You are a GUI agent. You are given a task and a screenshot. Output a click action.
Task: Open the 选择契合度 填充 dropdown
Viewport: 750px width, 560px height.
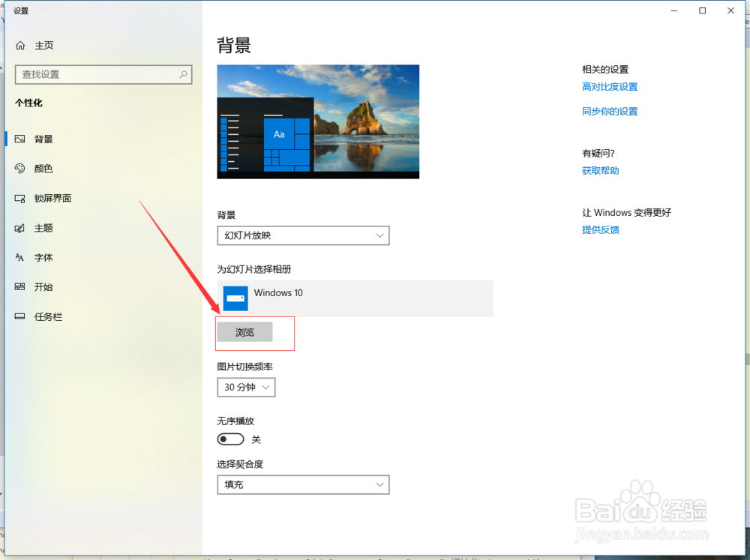pos(303,484)
